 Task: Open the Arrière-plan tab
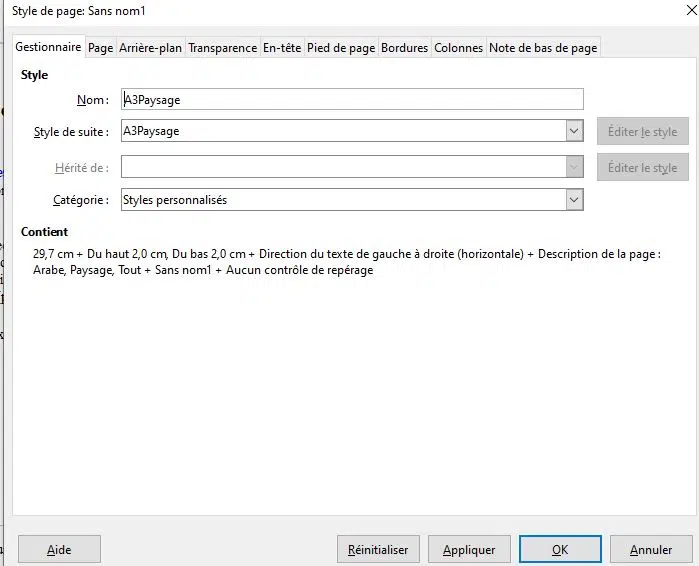150,48
